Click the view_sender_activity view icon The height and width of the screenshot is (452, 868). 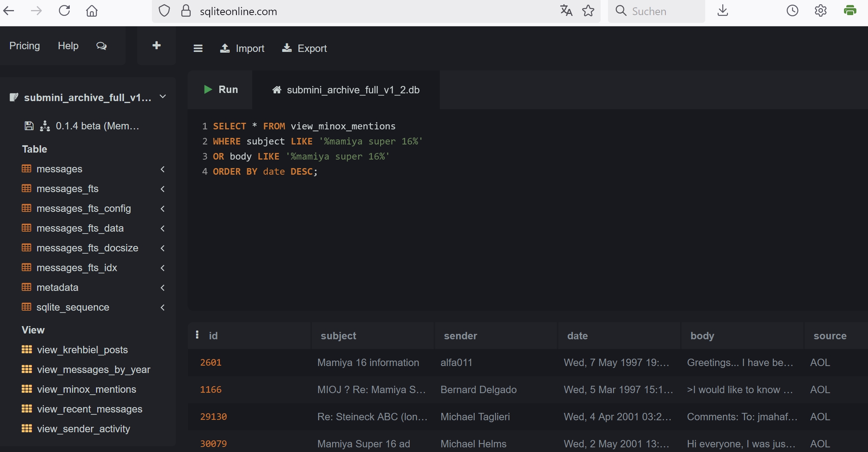point(27,428)
